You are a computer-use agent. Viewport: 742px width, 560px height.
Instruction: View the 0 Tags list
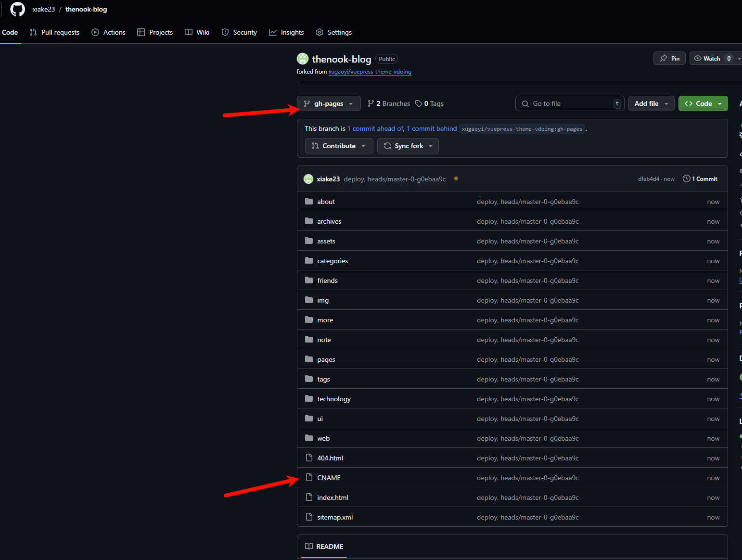point(430,103)
